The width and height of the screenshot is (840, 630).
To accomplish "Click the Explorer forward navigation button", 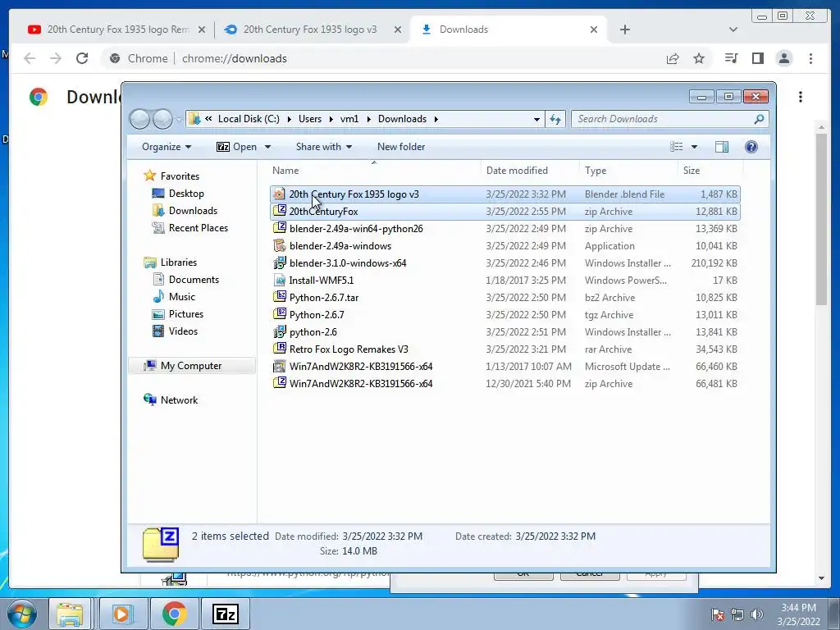I will [162, 119].
